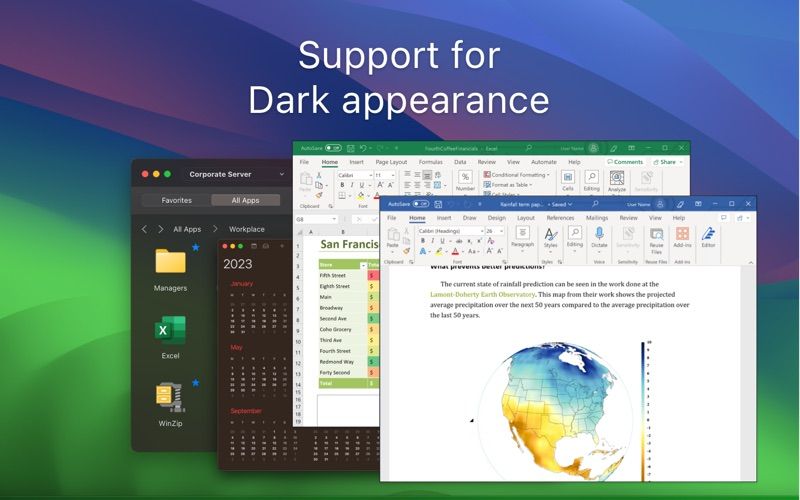This screenshot has height=500, width=800.
Task: Click the Name Box showing G8 in Excel
Action: coord(316,219)
